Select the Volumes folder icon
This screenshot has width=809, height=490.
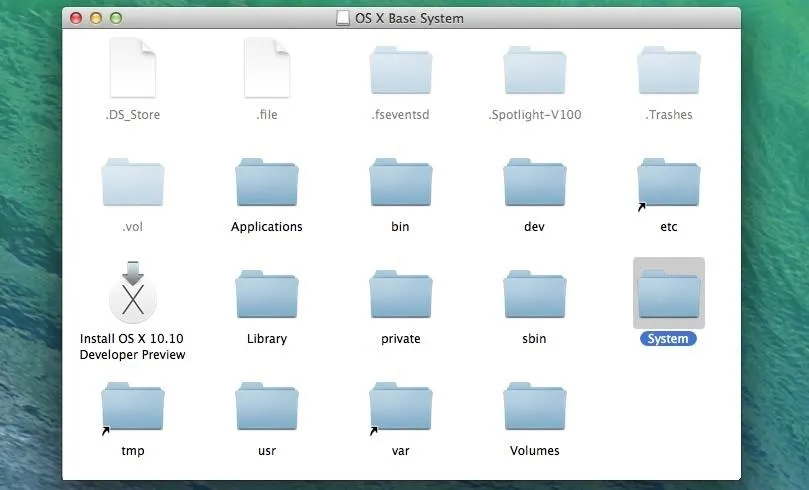[x=535, y=406]
